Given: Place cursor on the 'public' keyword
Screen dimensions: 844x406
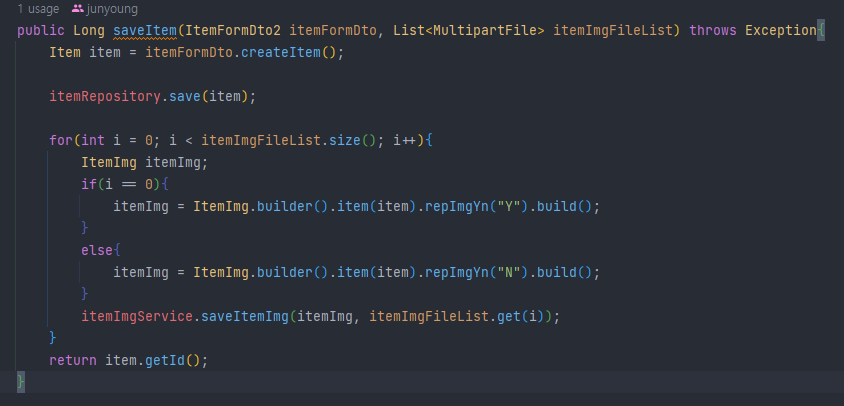Looking at the screenshot, I should point(41,31).
